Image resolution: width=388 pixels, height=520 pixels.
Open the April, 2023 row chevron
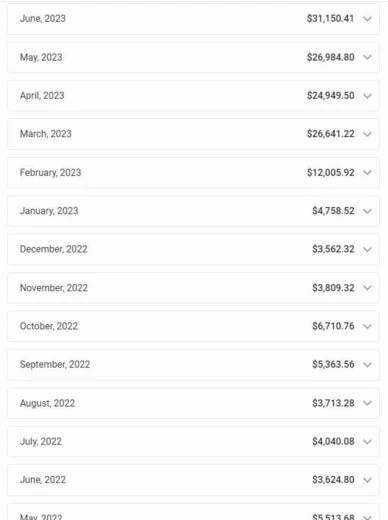click(367, 96)
